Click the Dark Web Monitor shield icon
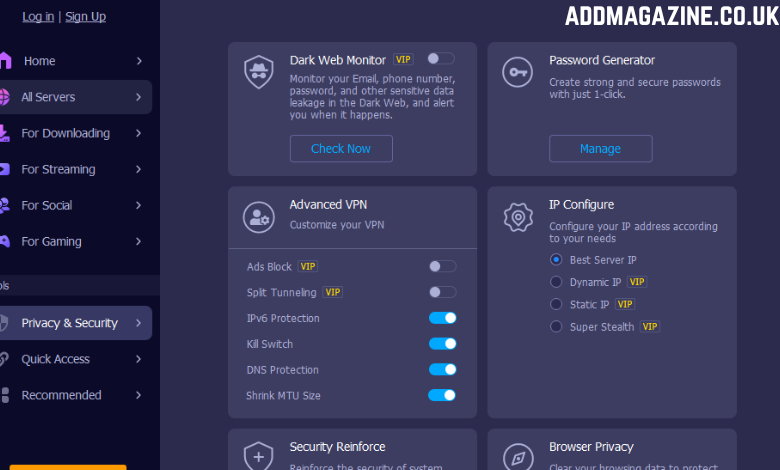780x470 pixels. click(259, 72)
